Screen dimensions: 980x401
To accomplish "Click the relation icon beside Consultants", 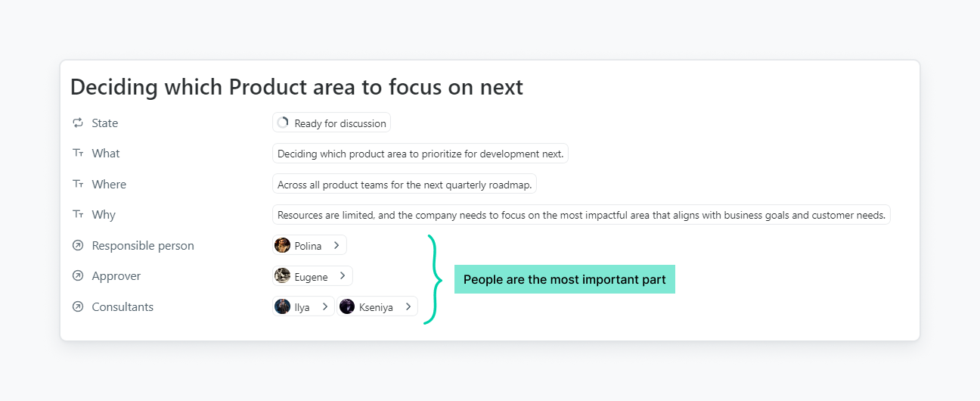I will coord(77,307).
